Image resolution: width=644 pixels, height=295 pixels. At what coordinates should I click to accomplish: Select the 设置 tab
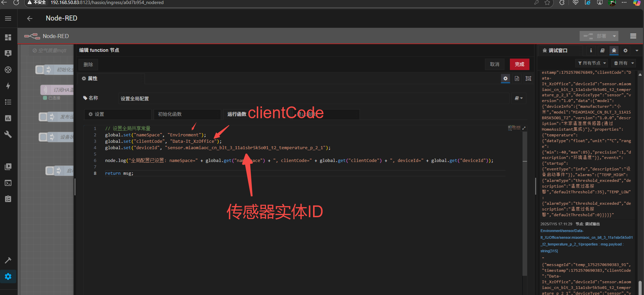[x=117, y=114]
